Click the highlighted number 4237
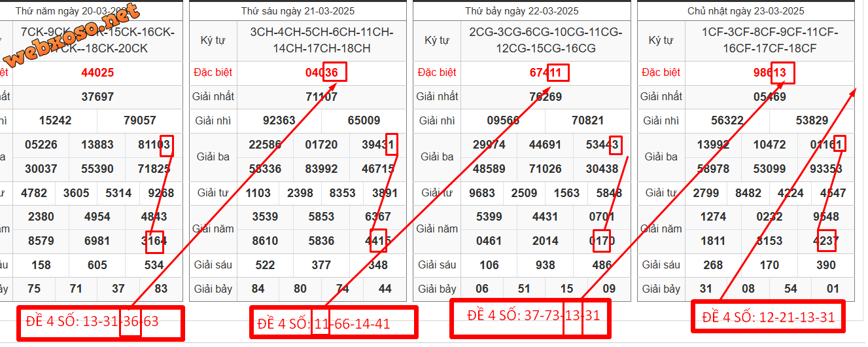The width and height of the screenshot is (868, 347). point(825,241)
